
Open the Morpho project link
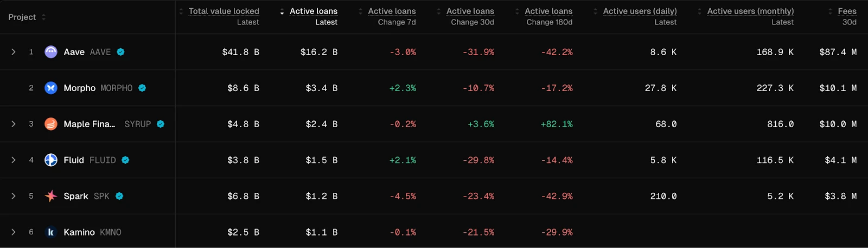[x=79, y=88]
